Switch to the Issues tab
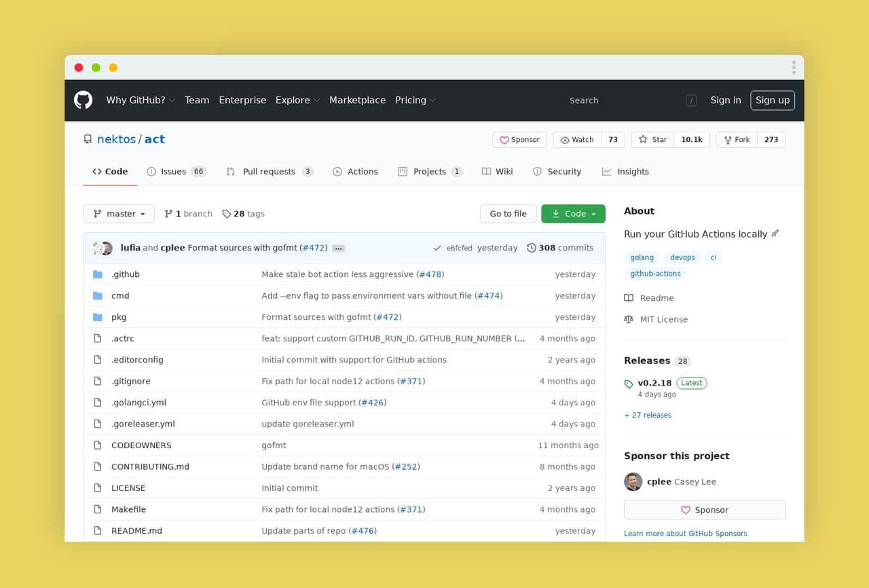 pos(173,172)
